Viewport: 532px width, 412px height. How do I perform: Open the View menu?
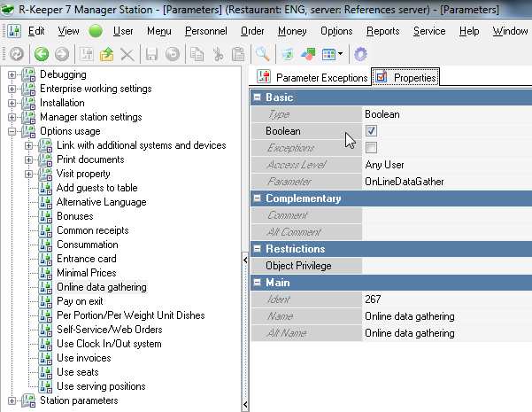pyautogui.click(x=68, y=31)
